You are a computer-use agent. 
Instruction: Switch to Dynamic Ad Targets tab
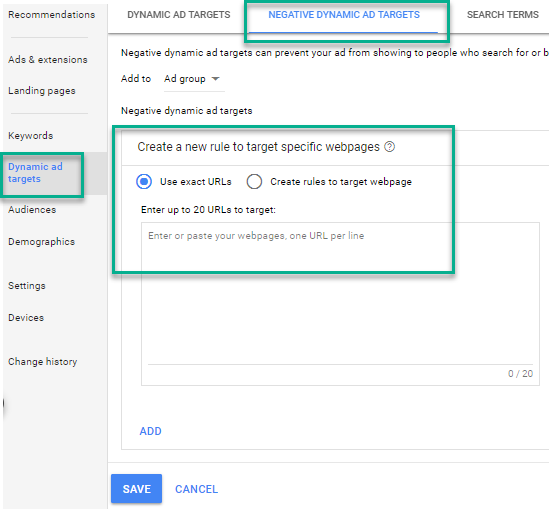click(179, 15)
